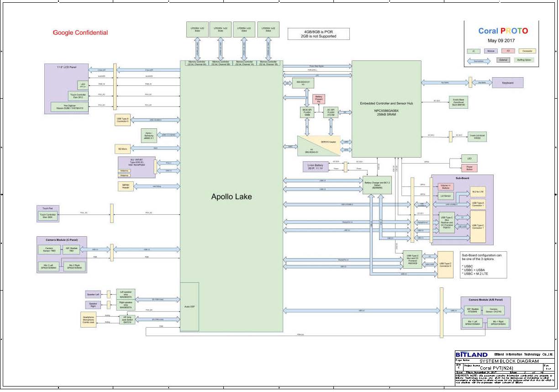Click the "Touch Pad" heading

coord(48,208)
